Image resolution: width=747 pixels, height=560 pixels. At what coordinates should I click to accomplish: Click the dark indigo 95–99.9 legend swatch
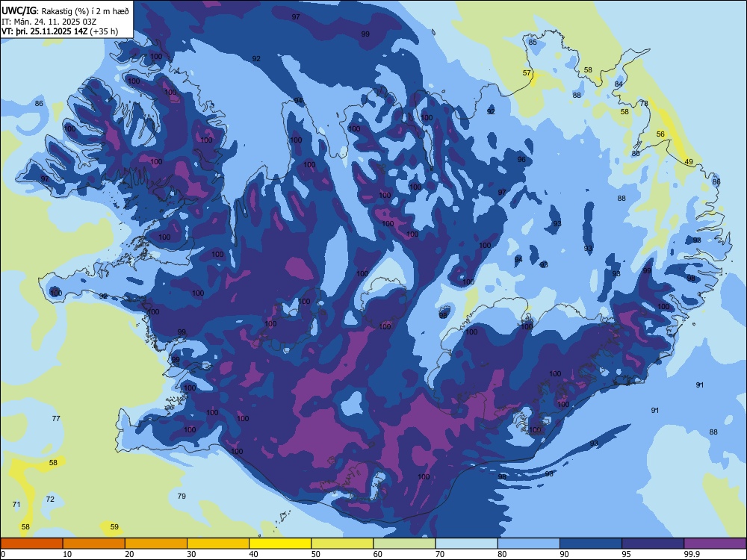(x=653, y=544)
